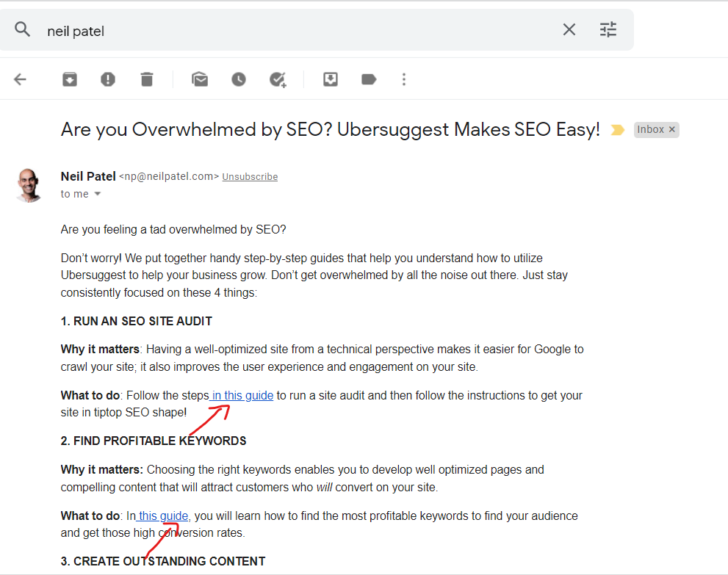Delete this email with trash icon
This screenshot has height=575, width=728.
(147, 79)
